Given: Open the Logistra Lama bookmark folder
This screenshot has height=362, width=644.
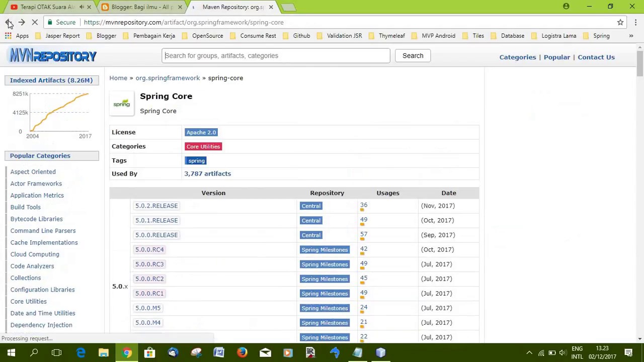Looking at the screenshot, I should [553, 36].
